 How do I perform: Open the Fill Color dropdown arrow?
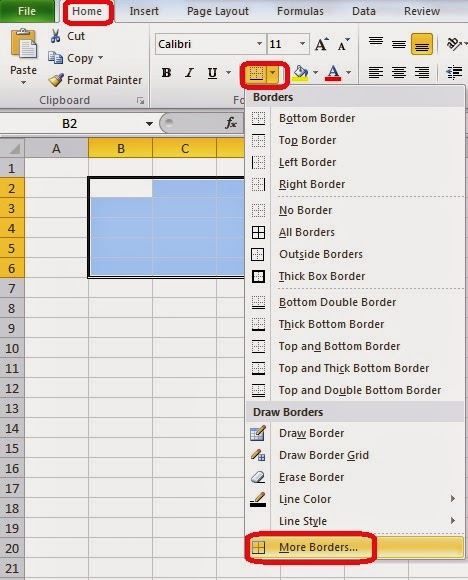[x=316, y=72]
